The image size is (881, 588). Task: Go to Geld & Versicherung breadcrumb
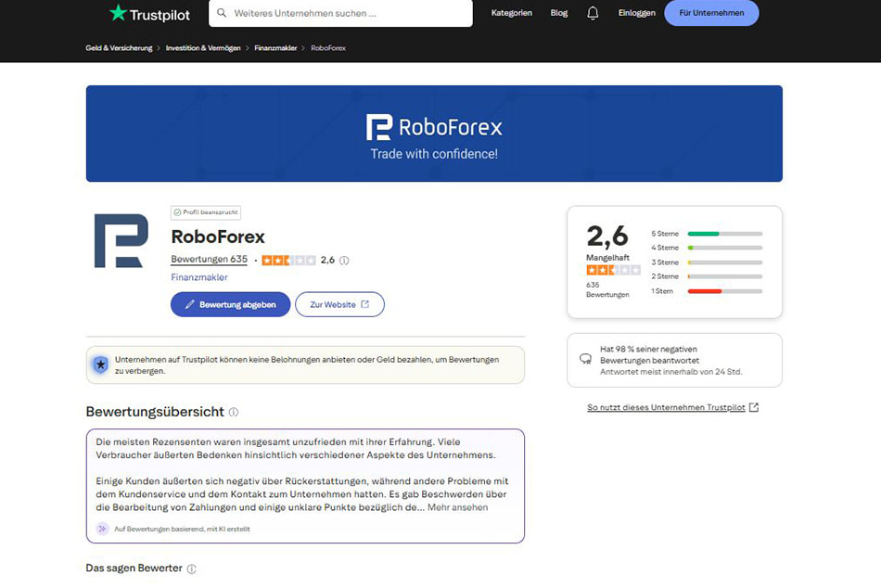(x=119, y=48)
